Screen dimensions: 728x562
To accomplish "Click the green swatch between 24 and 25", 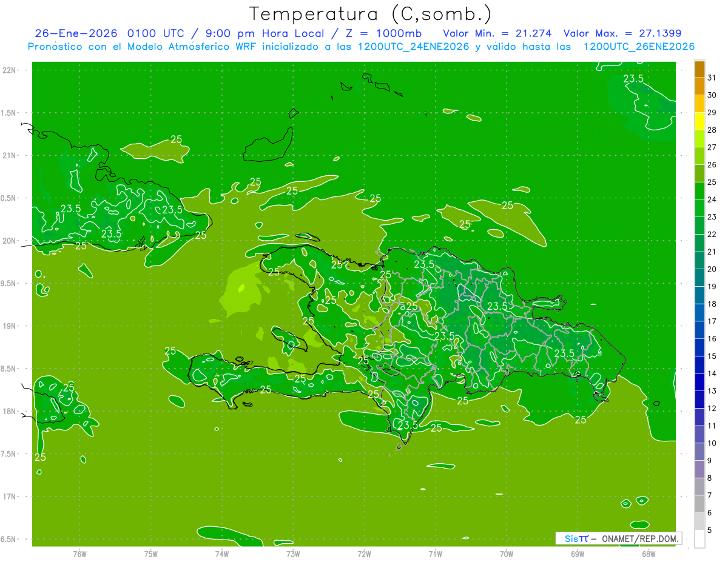I will tap(700, 191).
